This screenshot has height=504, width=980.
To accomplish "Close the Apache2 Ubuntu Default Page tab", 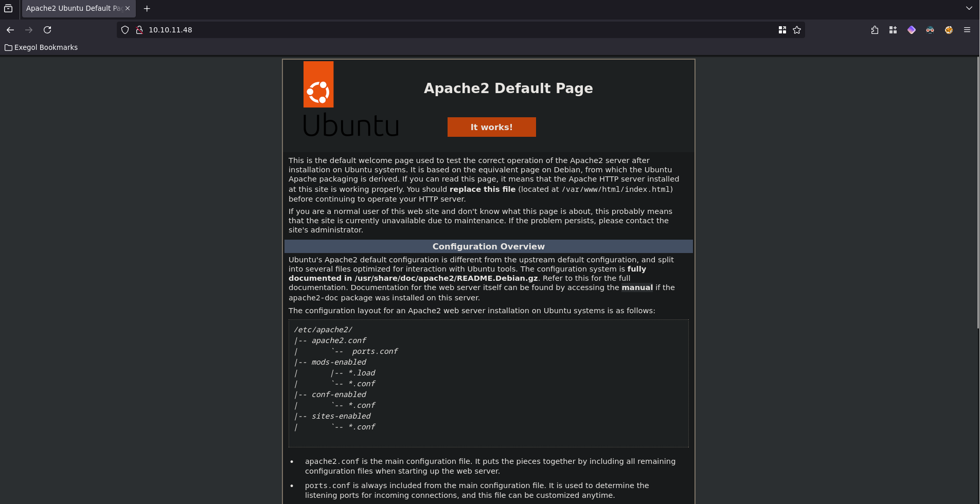I will [128, 8].
